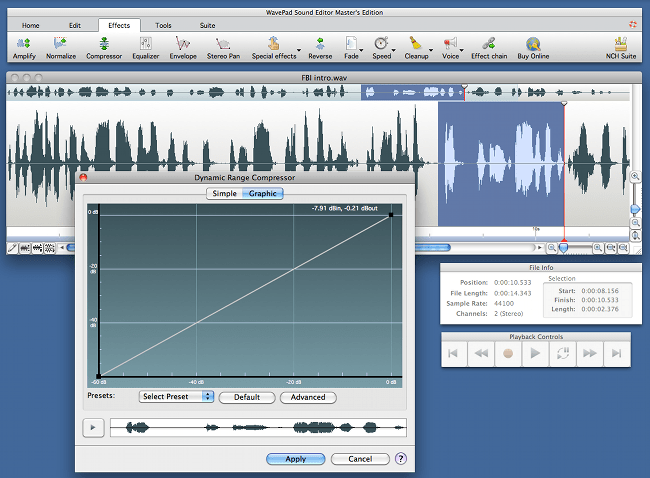Viewport: 650px width, 478px height.
Task: Toggle loop playback button
Action: pyautogui.click(x=563, y=353)
